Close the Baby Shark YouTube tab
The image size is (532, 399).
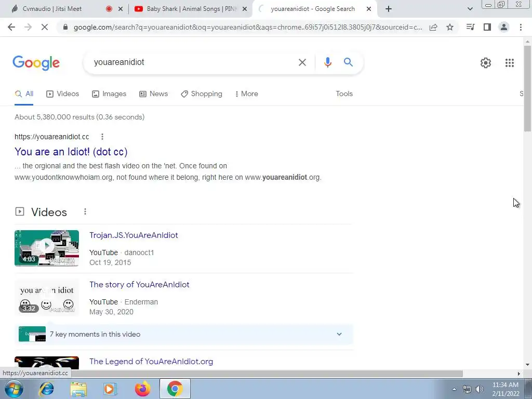(245, 9)
